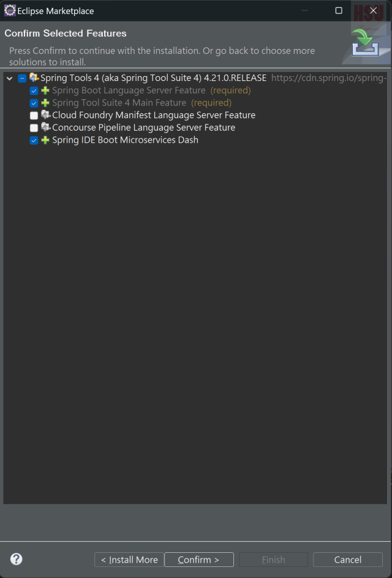Click the install wizard arrow banner icon
The height and width of the screenshot is (578, 392).
pos(365,43)
